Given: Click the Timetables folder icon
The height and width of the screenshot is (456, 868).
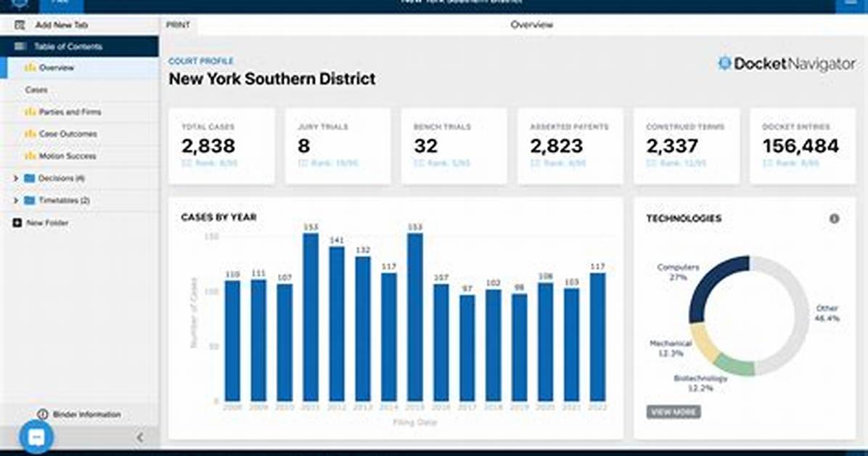Looking at the screenshot, I should pyautogui.click(x=30, y=200).
